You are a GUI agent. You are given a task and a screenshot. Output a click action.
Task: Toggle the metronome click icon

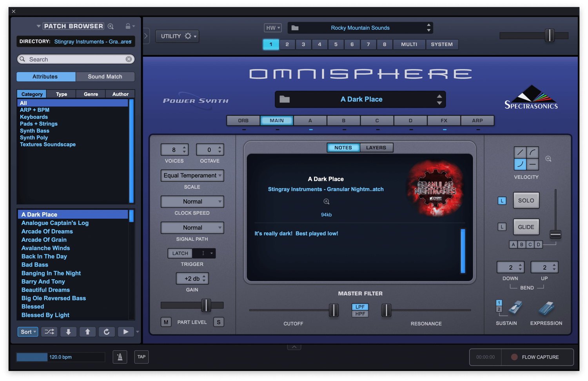pos(120,357)
